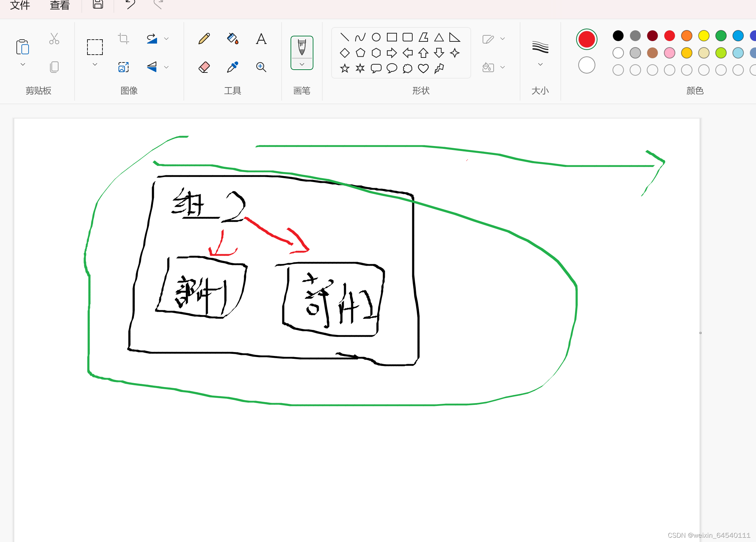Activate the Magnifier zoom tool
This screenshot has width=756, height=542.
tap(261, 67)
